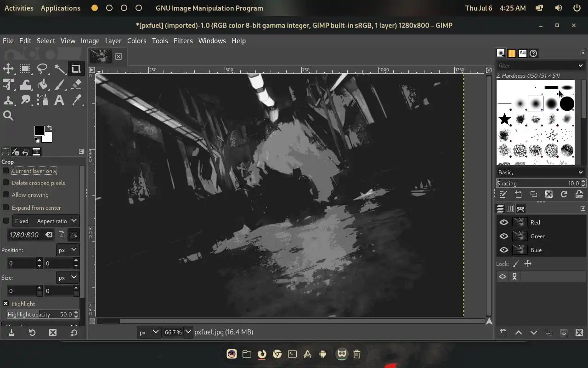Save tool preset icon in Crop options
This screenshot has height=368, width=588.
(x=11, y=333)
